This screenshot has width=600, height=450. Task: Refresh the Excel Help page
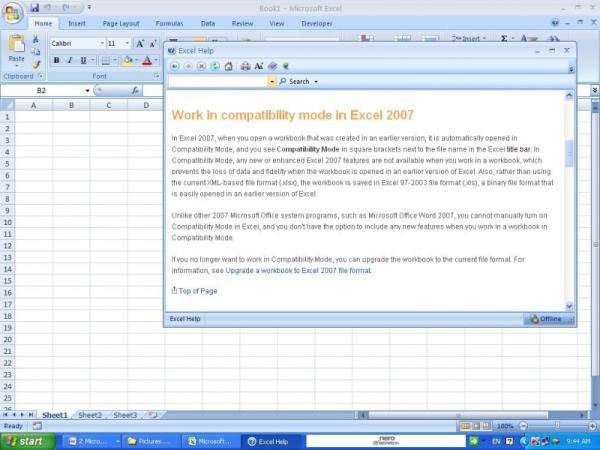[x=215, y=66]
